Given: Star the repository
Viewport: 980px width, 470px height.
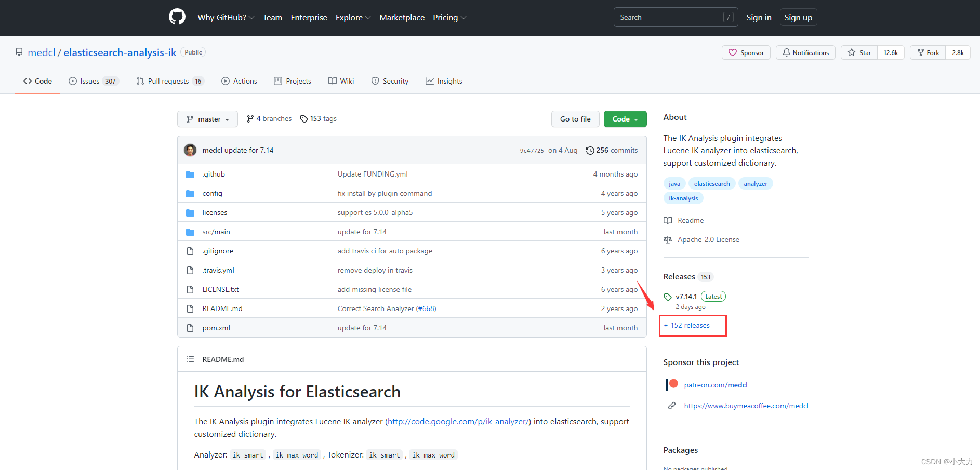Looking at the screenshot, I should tap(859, 52).
